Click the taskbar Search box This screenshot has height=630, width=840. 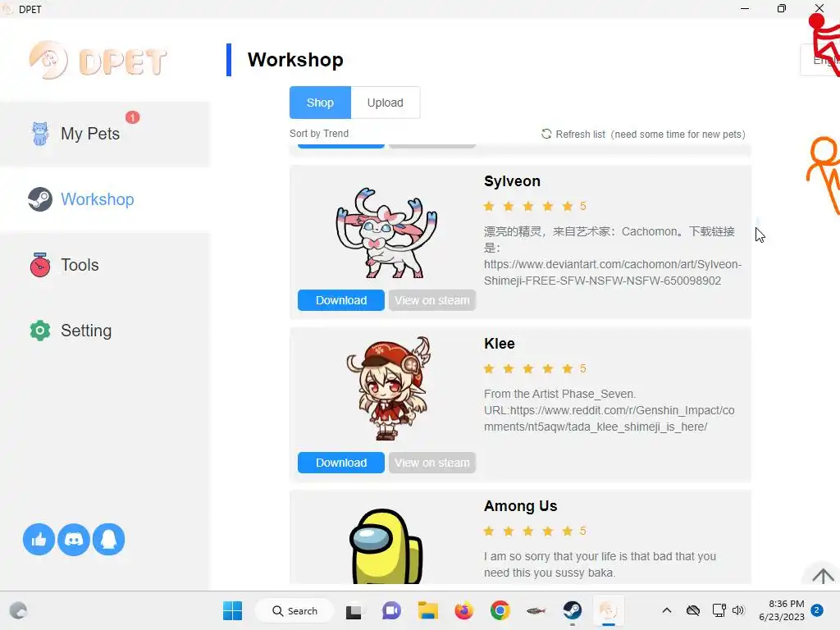point(294,610)
